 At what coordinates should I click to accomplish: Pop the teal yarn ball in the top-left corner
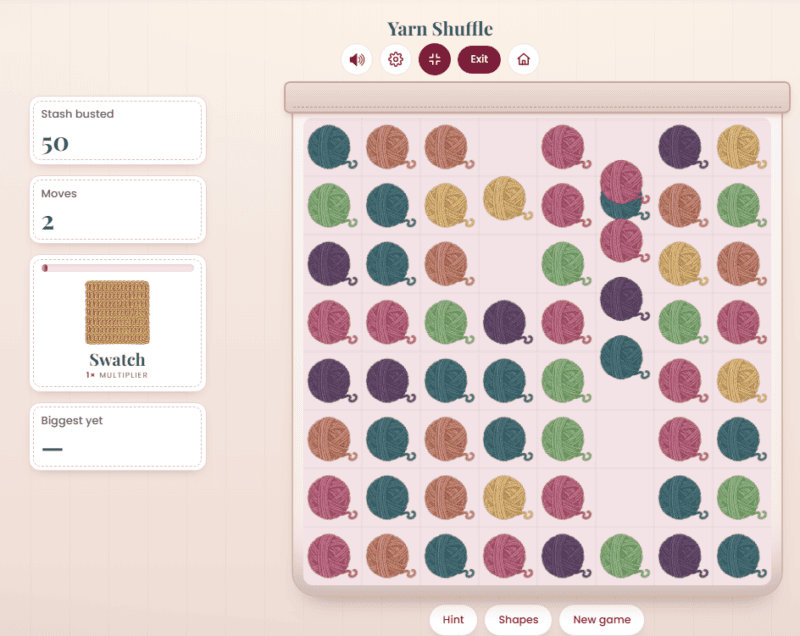click(x=332, y=147)
